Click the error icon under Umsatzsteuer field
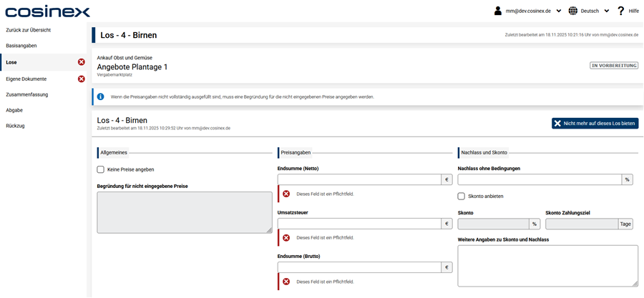Viewport: 644px width, 298px height. [x=286, y=238]
